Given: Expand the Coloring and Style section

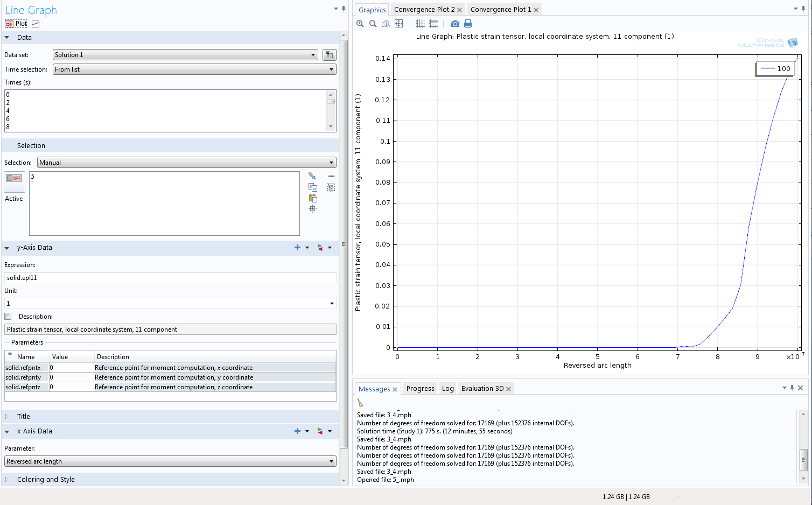Looking at the screenshot, I should click(x=46, y=479).
